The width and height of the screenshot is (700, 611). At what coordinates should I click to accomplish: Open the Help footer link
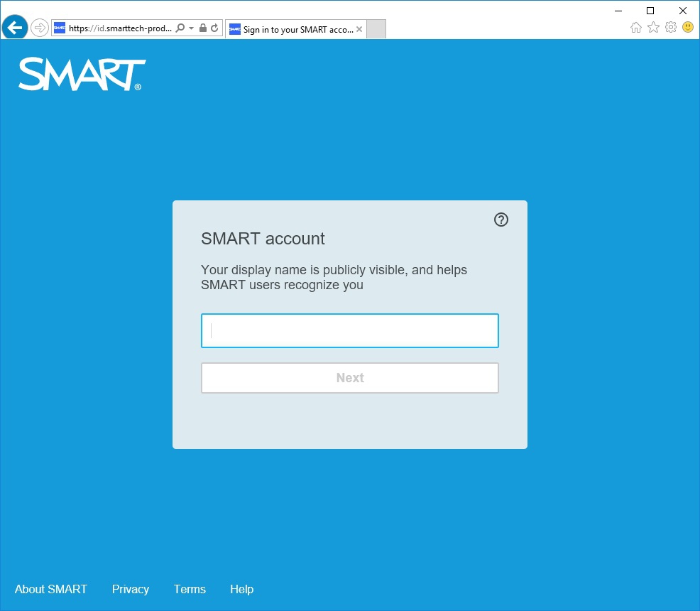(241, 589)
